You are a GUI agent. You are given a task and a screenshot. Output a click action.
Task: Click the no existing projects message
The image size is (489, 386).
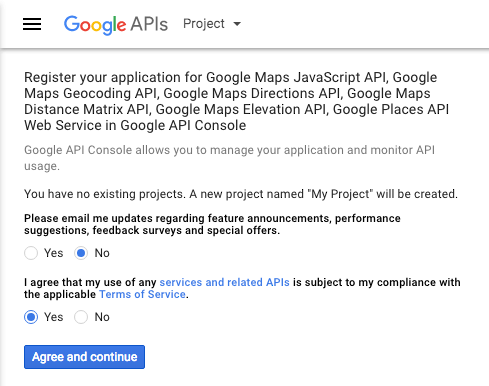click(241, 194)
